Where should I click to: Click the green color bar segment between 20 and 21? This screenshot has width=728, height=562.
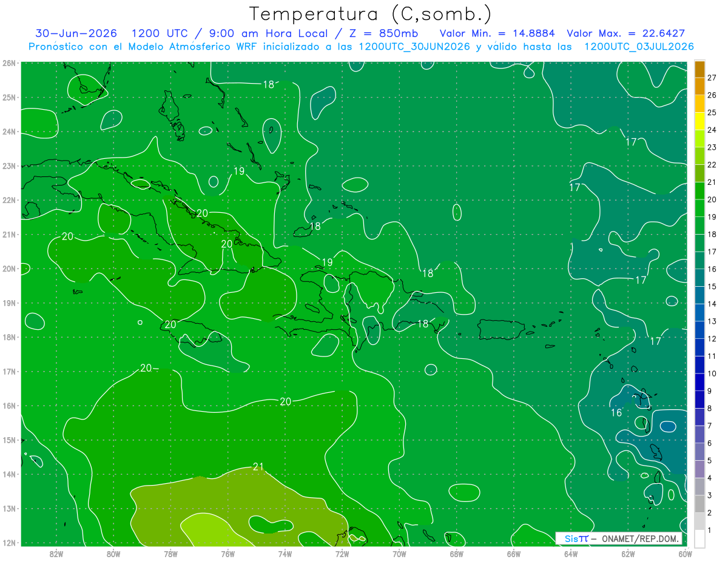click(x=699, y=190)
